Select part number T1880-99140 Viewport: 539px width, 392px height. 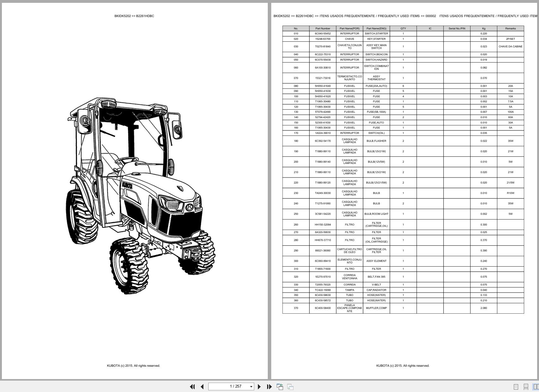[x=323, y=162]
